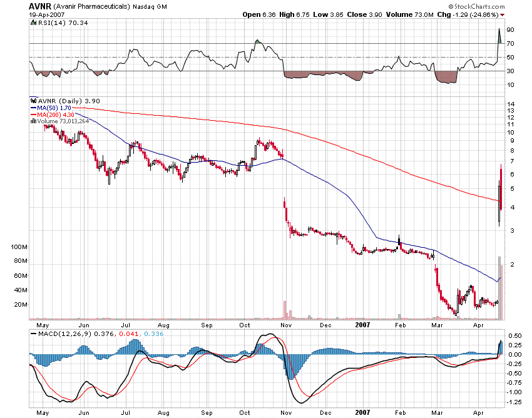Click the RSI indicator icon beside RSI(14)
This screenshot has height=418, width=532.
[x=33, y=23]
